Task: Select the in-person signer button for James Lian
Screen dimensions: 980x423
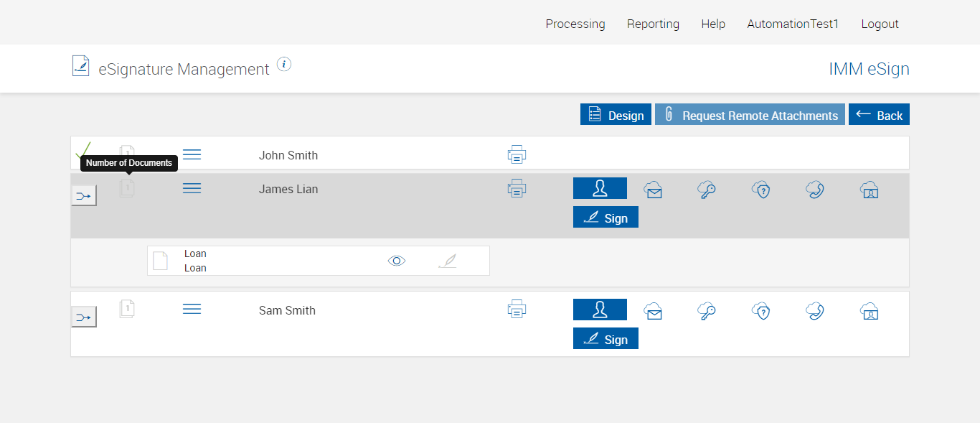Action: (600, 188)
